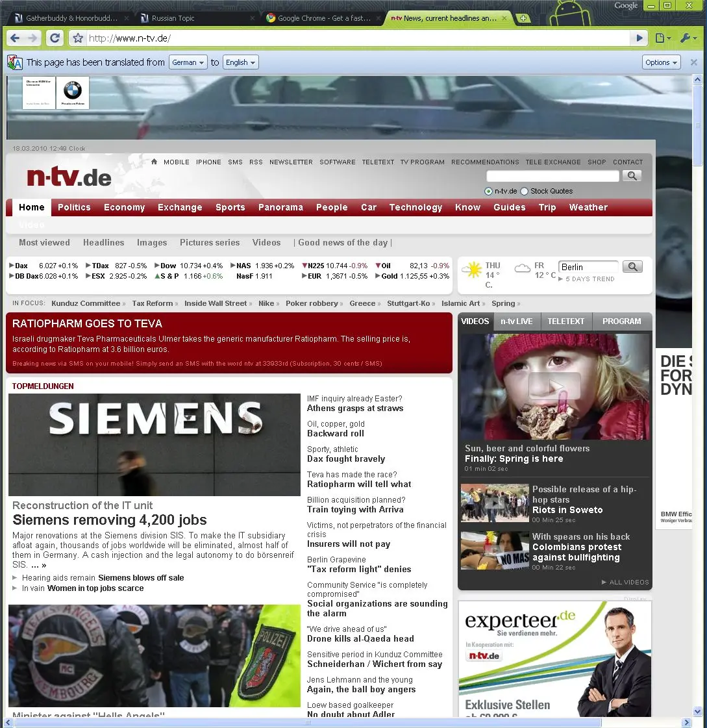Bookmark page with the star icon

[x=78, y=38]
